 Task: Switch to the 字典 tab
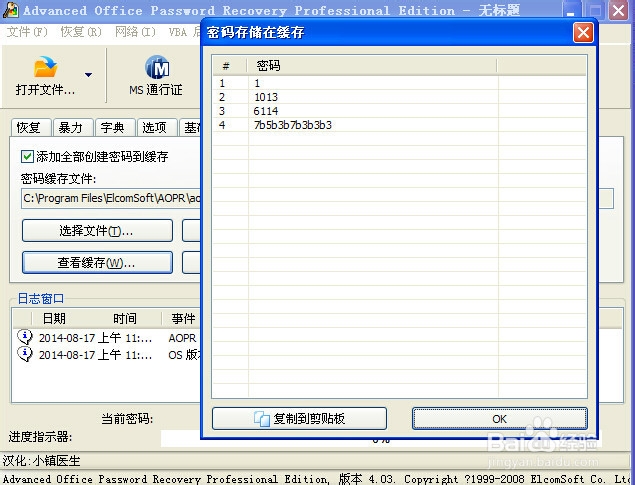pyautogui.click(x=115, y=128)
